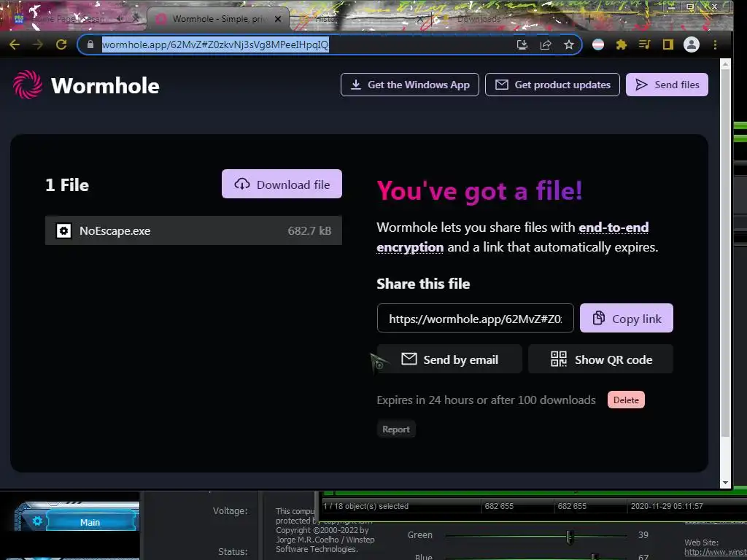Image resolution: width=747 pixels, height=560 pixels.
Task: Click the page scrollbar down arrow
Action: point(725,483)
